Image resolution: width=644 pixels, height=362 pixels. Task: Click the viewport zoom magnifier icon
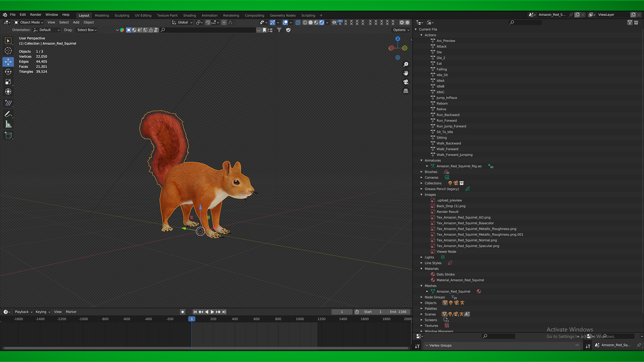[x=406, y=64]
